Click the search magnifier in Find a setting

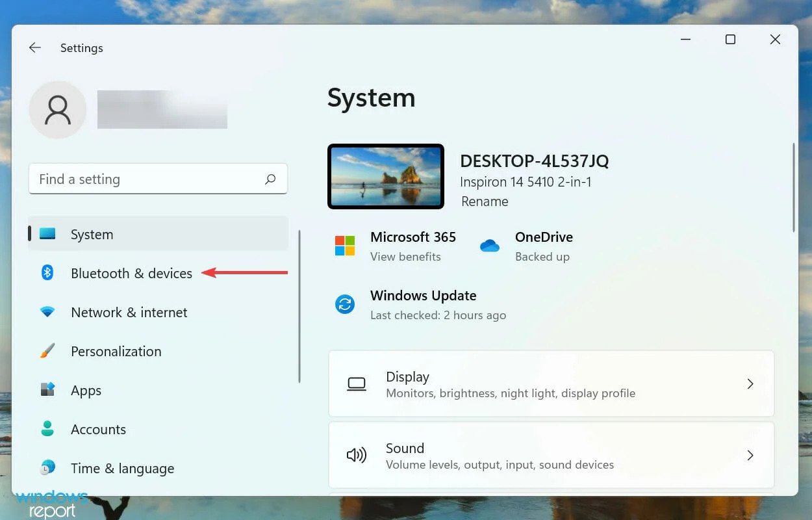pos(270,179)
